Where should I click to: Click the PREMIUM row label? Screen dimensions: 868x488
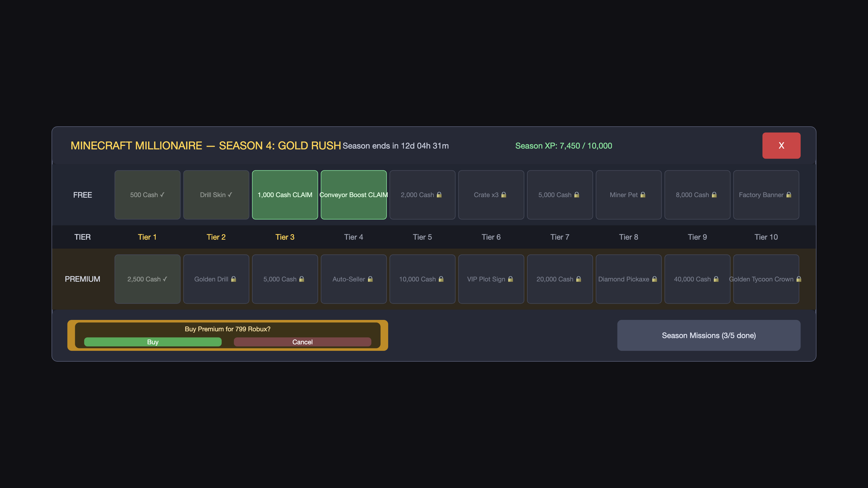click(82, 279)
